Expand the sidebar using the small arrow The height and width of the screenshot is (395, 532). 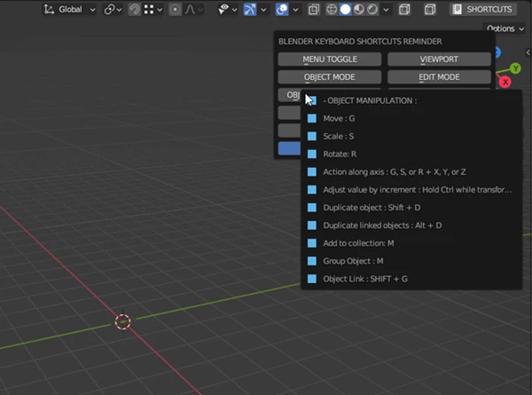(528, 52)
